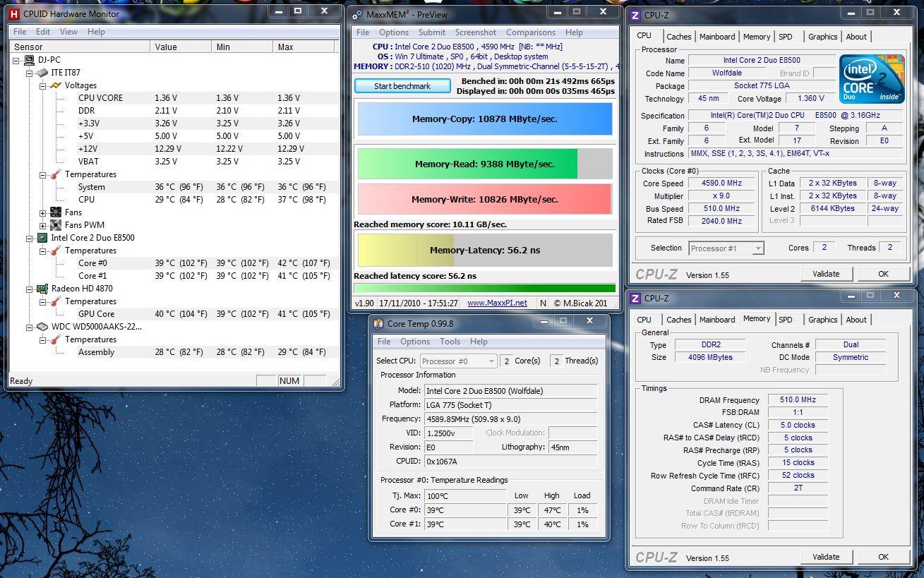Click DRAM Frequency 510.0 MHz value

coord(798,399)
